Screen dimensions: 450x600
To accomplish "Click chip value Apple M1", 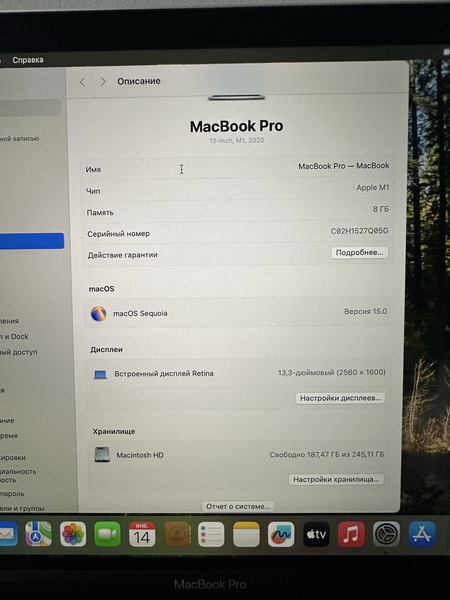I will 373,188.
